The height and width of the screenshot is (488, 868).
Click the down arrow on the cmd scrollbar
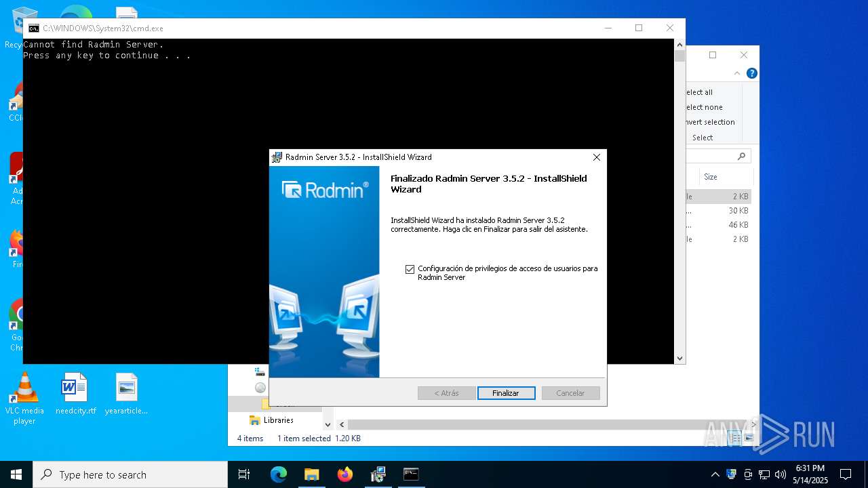tap(679, 359)
